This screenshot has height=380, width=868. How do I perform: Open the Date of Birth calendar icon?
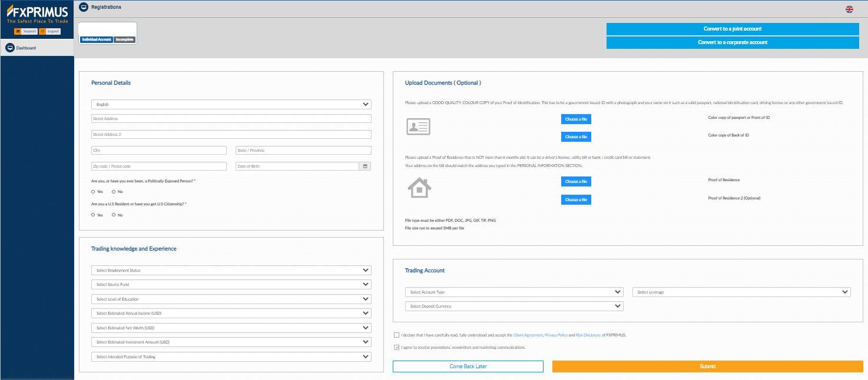(366, 166)
